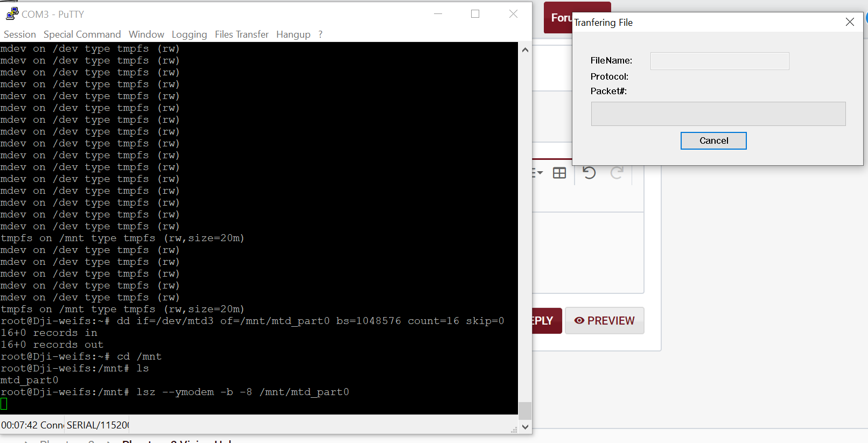The image size is (868, 443).
Task: Click the terminal scrollbar thumb
Action: [x=525, y=411]
